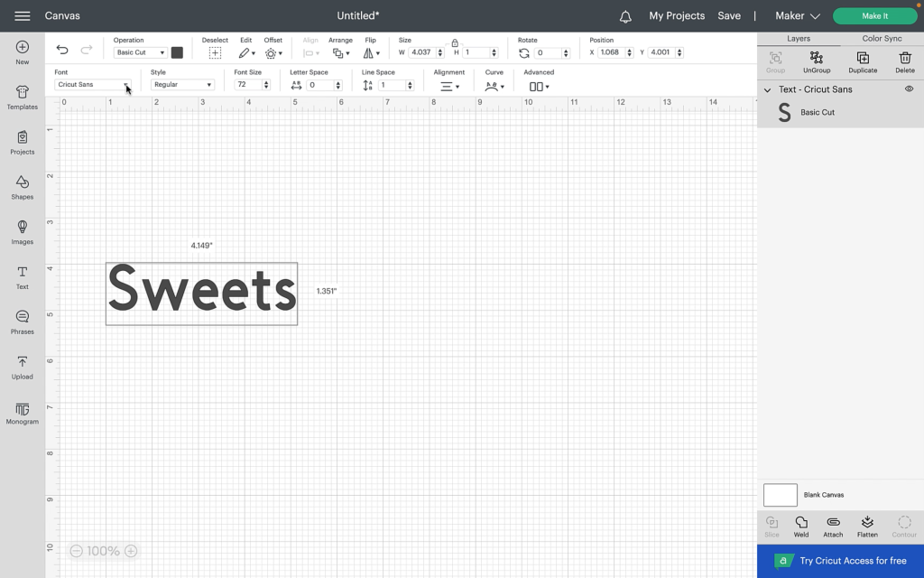Hide the Text - Cricut Sans layer
Screen dimensions: 924x578
tap(909, 89)
